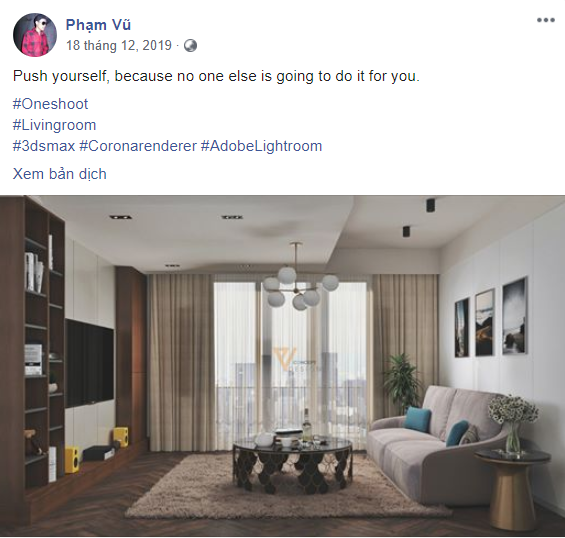Click the 'Push yourself' caption text
The image size is (565, 538).
(216, 76)
